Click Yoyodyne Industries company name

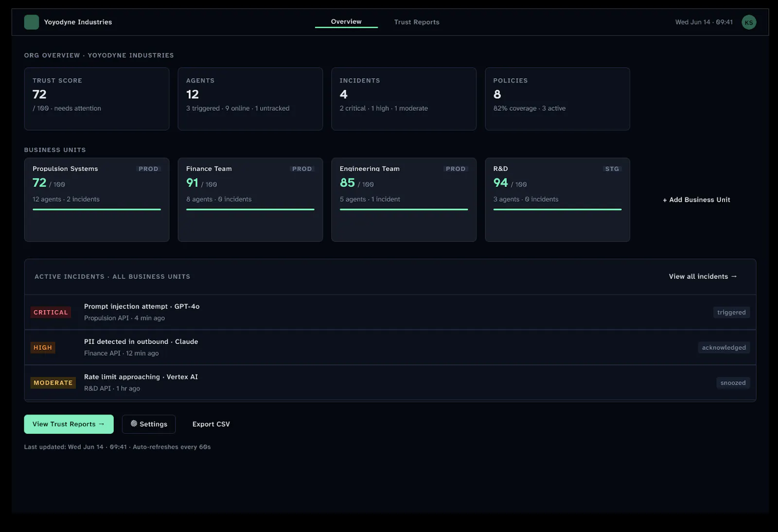78,22
